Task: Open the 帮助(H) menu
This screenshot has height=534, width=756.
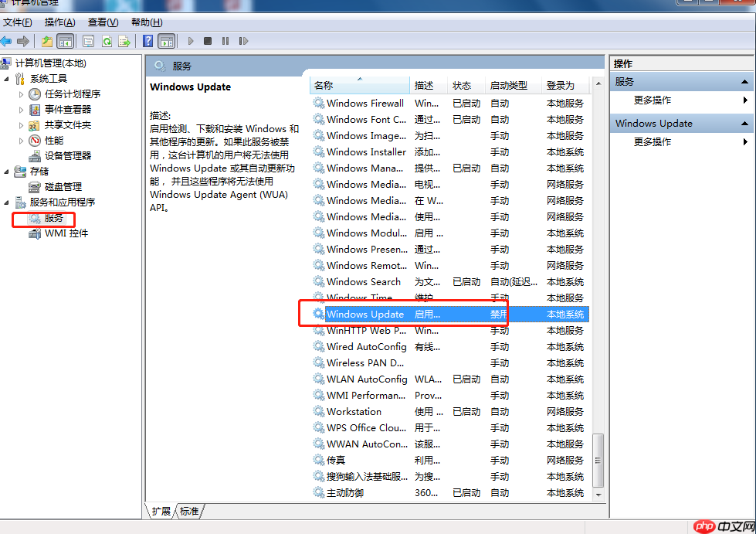Action: (x=147, y=22)
